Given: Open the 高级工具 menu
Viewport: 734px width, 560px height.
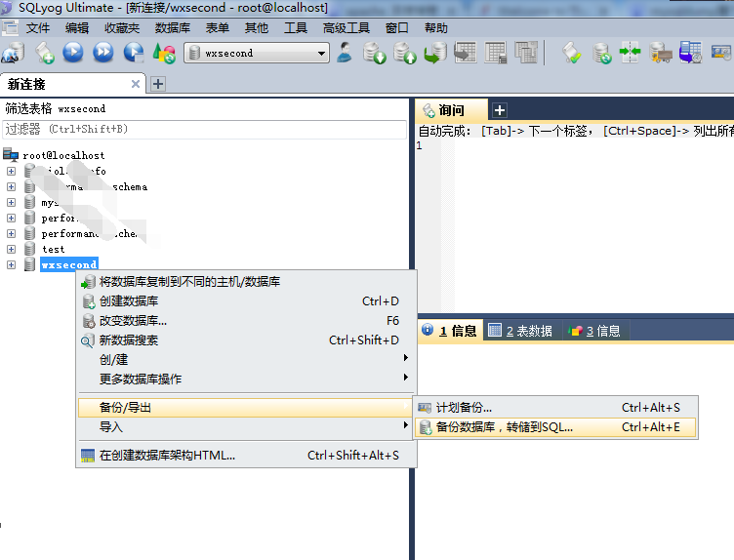Looking at the screenshot, I should click(346, 28).
